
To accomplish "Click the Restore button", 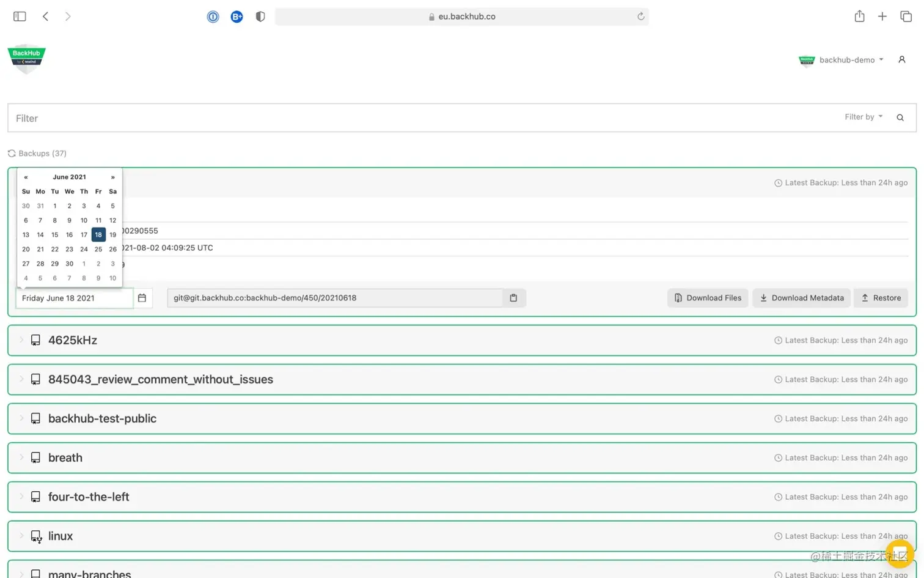I will click(x=881, y=298).
